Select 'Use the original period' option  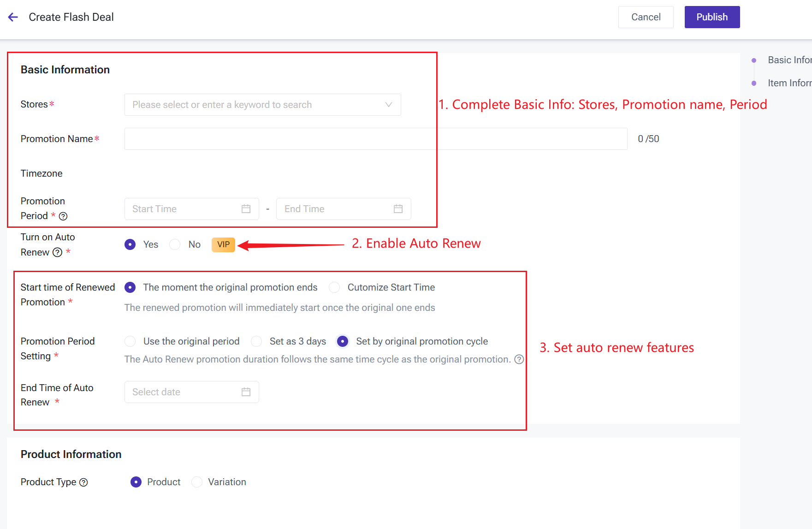pyautogui.click(x=130, y=341)
